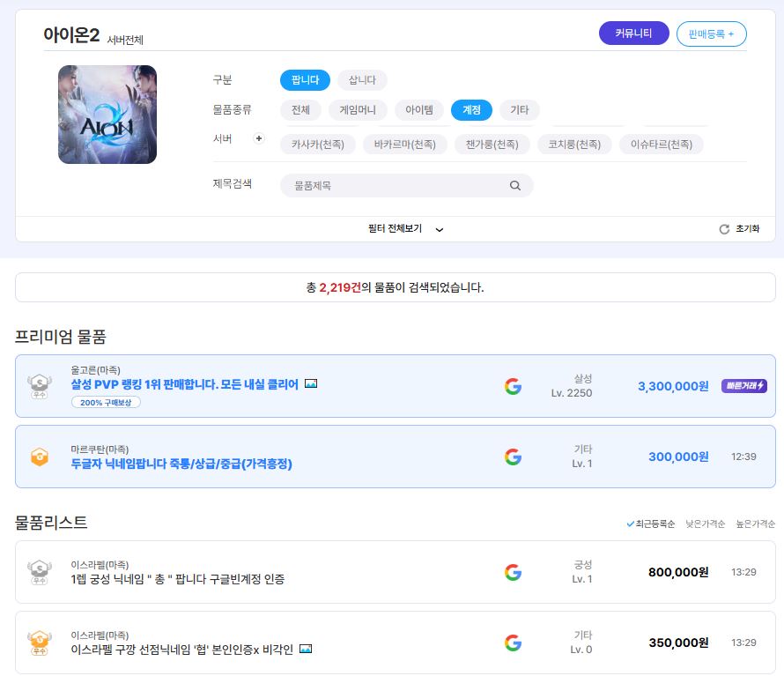Click seller badge on 살성 PVP listing

[x=40, y=386]
